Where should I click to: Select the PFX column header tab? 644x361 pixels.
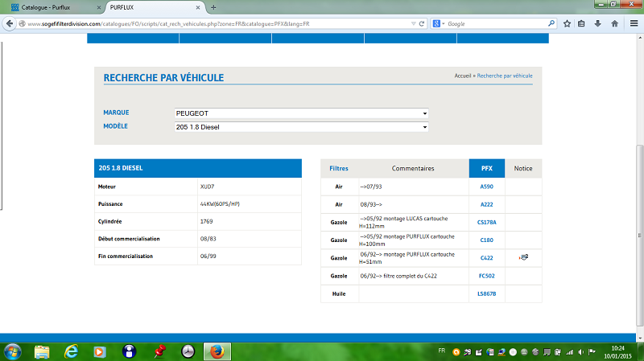point(487,168)
